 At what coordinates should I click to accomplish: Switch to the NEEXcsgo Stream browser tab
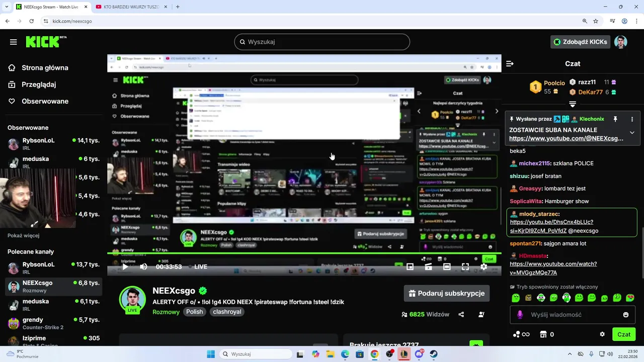(x=51, y=7)
